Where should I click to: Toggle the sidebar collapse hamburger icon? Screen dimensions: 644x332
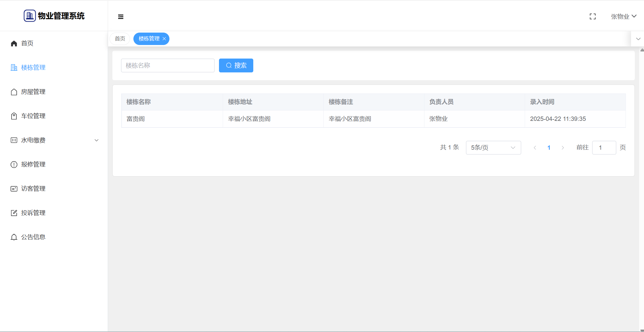121,17
